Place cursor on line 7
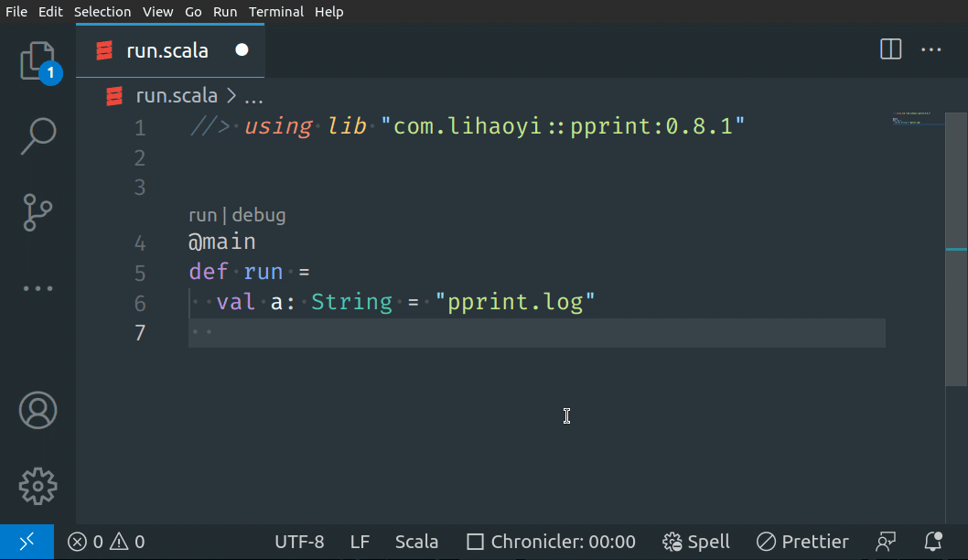 (x=536, y=333)
